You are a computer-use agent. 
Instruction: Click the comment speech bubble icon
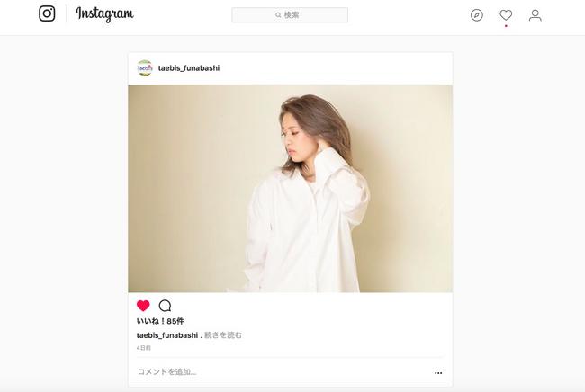point(165,306)
